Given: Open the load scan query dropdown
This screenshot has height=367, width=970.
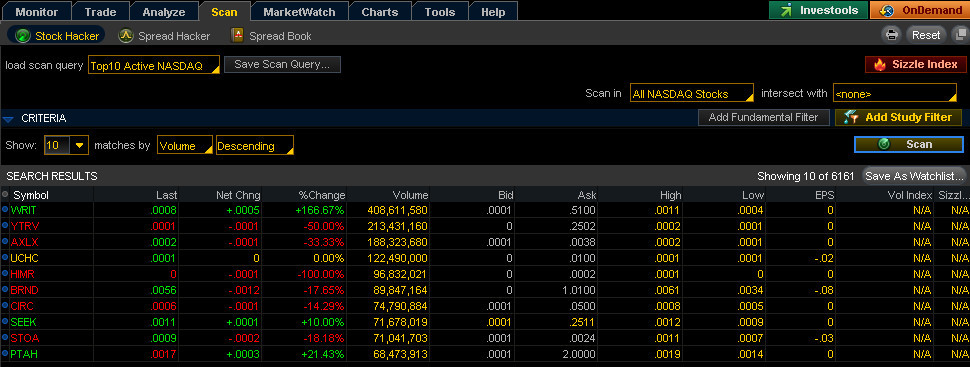Looking at the screenshot, I should tap(154, 65).
